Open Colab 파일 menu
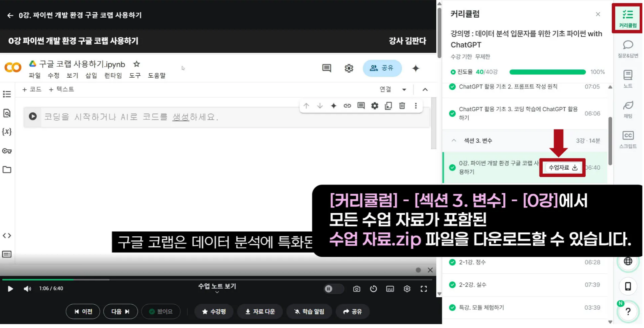644x328 pixels. 35,76
